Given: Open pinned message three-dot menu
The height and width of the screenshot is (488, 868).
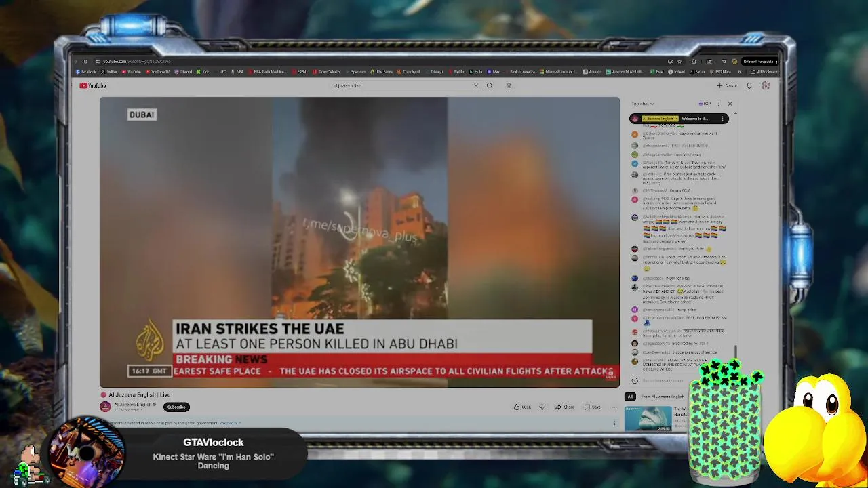Looking at the screenshot, I should 722,119.
